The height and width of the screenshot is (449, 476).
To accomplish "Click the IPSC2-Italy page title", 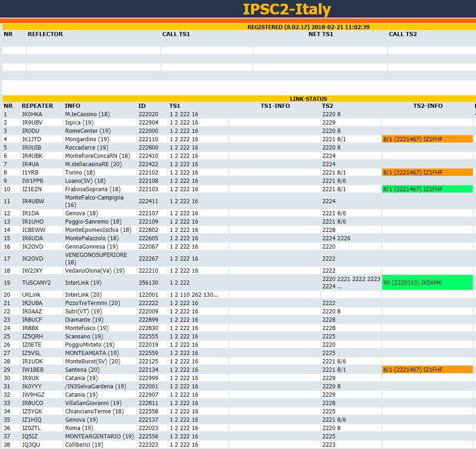I will (287, 9).
